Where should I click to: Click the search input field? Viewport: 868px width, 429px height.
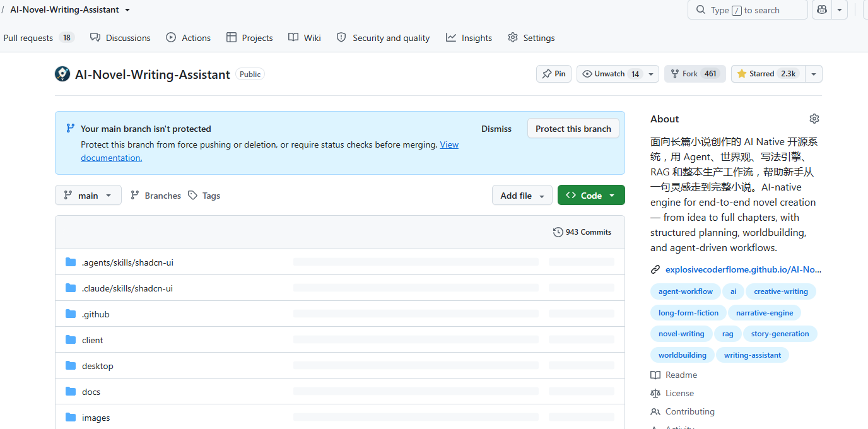[748, 10]
